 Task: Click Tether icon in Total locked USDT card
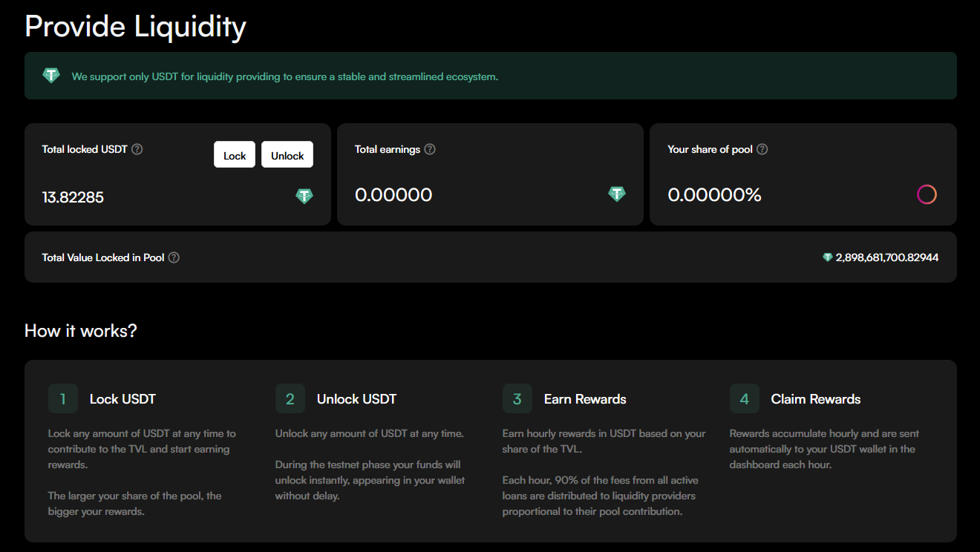point(304,196)
